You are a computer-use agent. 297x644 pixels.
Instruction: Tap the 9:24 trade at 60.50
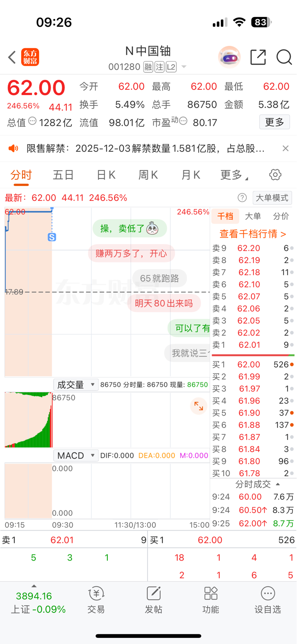tap(253, 510)
